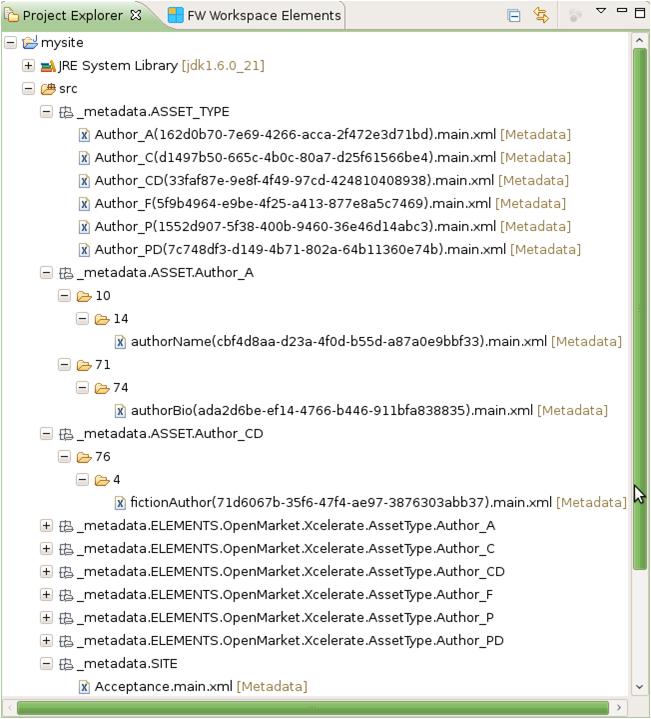
Task: Switch to FW Workspace Elements tab
Action: tap(254, 16)
